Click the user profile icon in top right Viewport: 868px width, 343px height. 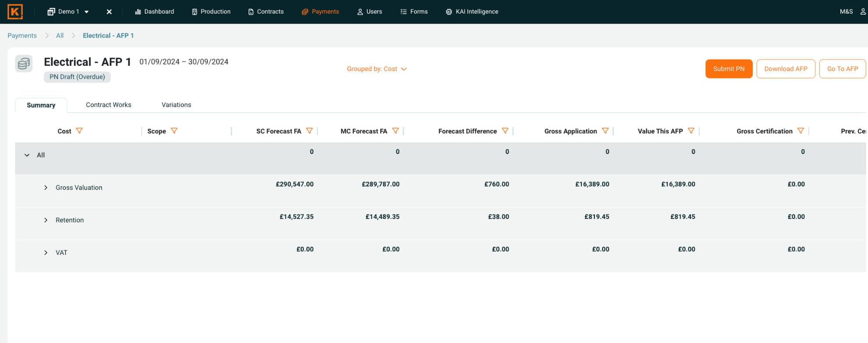(863, 12)
